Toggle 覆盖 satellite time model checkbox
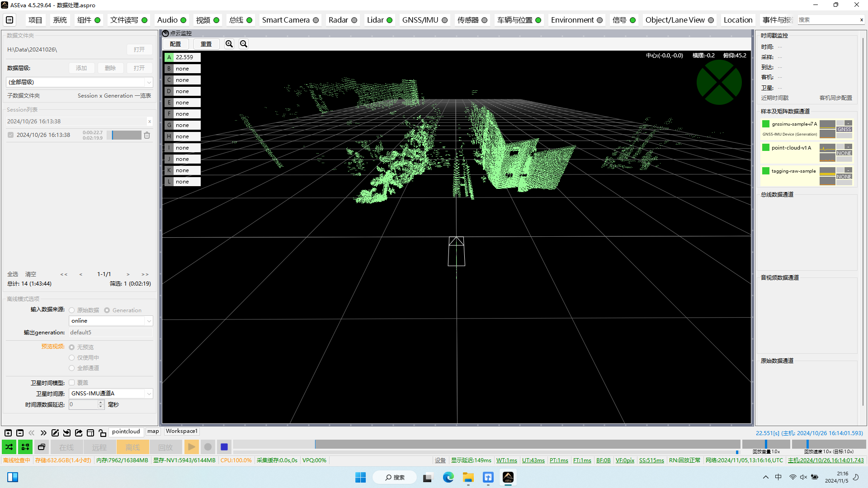Screen dimensions: 868x488 coord(71,383)
